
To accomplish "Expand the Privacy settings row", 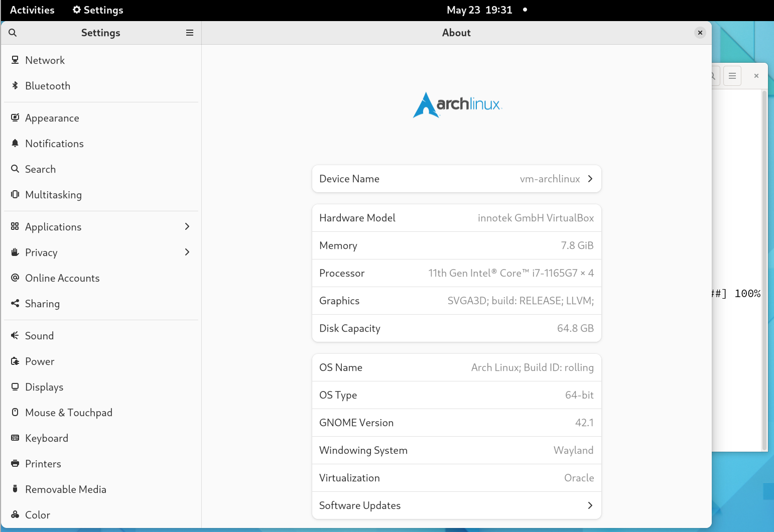I will [x=187, y=252].
